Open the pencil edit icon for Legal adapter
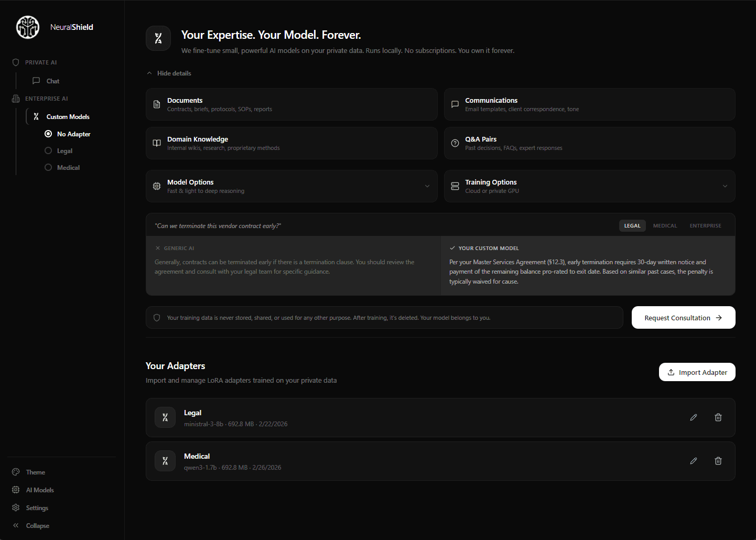756x540 pixels. pyautogui.click(x=693, y=417)
